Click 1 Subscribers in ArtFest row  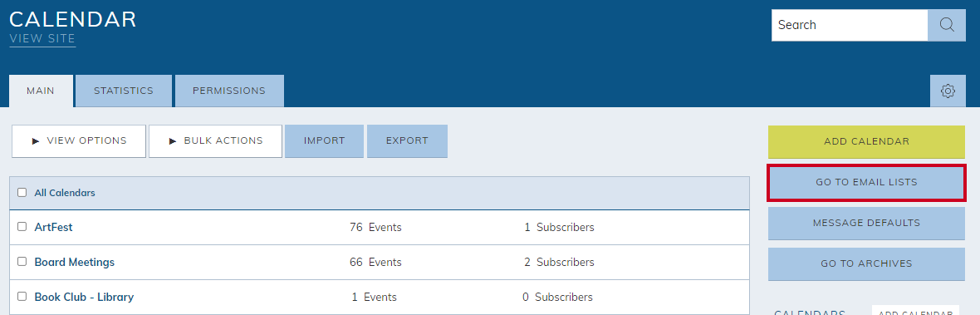(x=560, y=227)
